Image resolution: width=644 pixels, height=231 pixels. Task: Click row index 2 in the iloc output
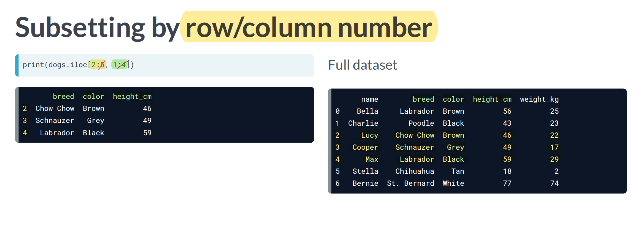click(x=25, y=108)
